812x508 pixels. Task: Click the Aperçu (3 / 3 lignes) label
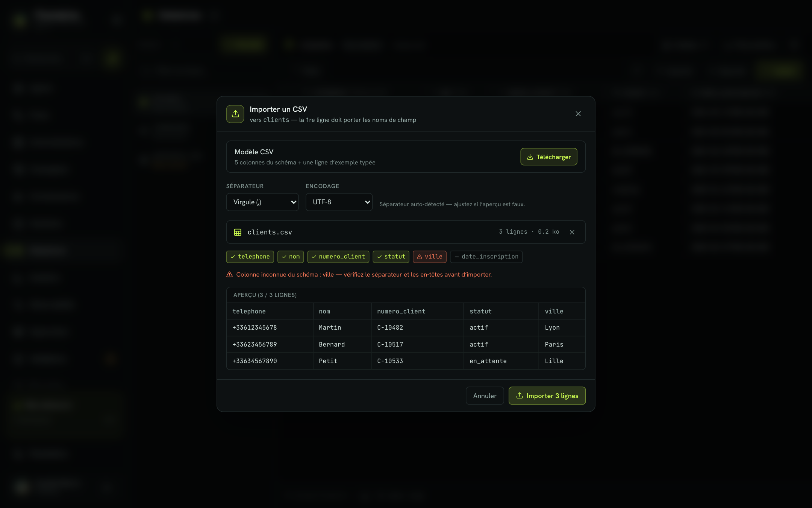point(265,295)
